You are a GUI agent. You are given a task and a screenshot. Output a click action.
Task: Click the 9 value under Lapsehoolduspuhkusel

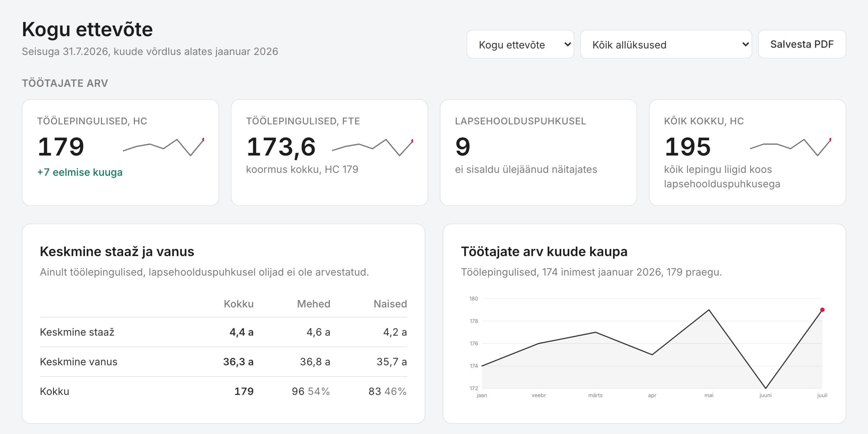click(463, 147)
